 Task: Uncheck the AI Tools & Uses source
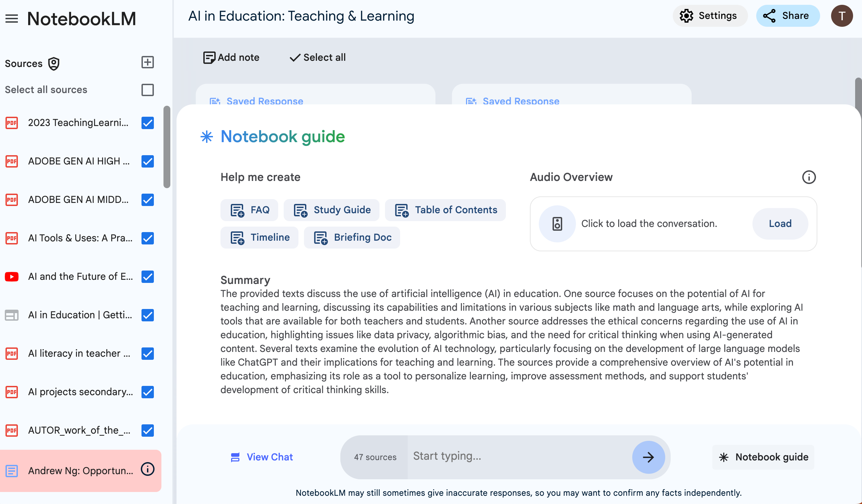click(x=148, y=238)
